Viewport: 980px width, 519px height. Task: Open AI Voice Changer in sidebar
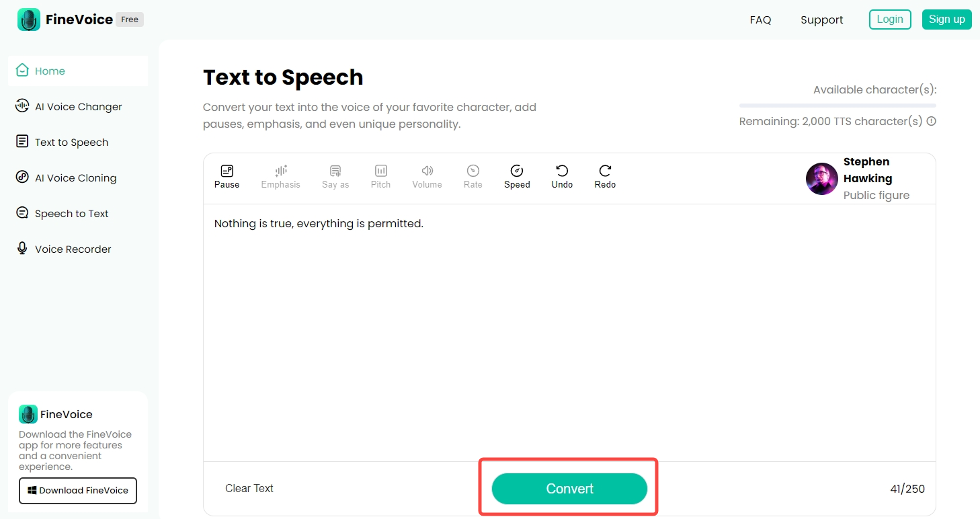pyautogui.click(x=78, y=107)
